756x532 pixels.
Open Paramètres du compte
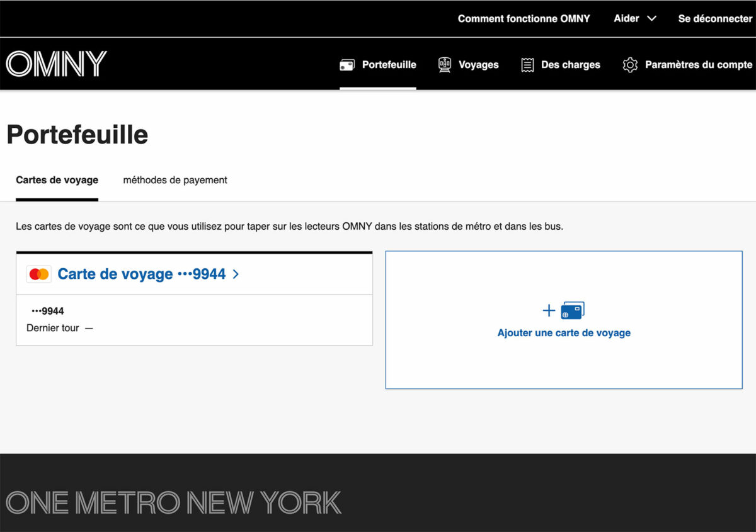[x=687, y=65]
